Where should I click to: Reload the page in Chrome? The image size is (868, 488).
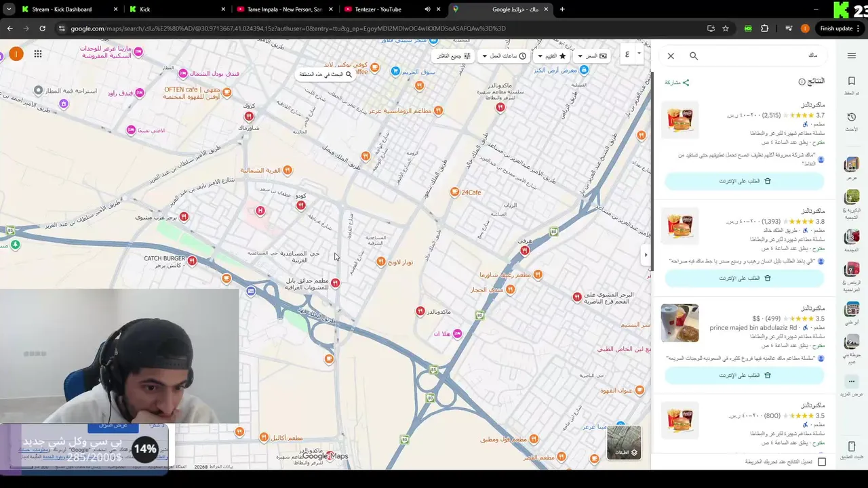[42, 28]
